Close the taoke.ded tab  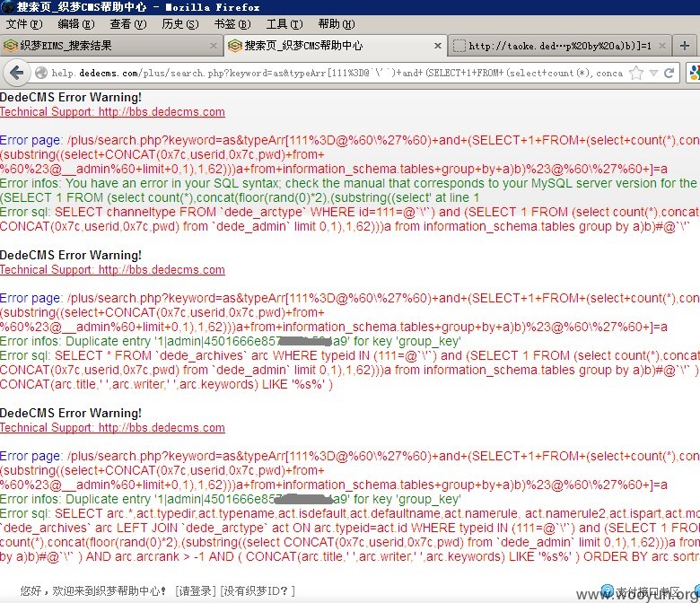coord(662,46)
